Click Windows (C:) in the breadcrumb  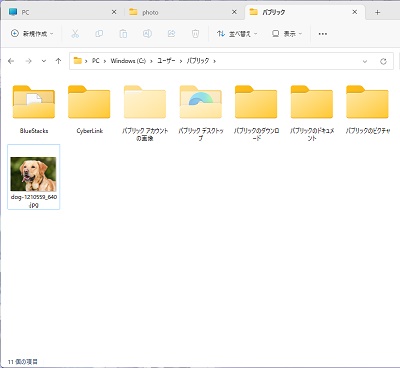click(x=128, y=61)
